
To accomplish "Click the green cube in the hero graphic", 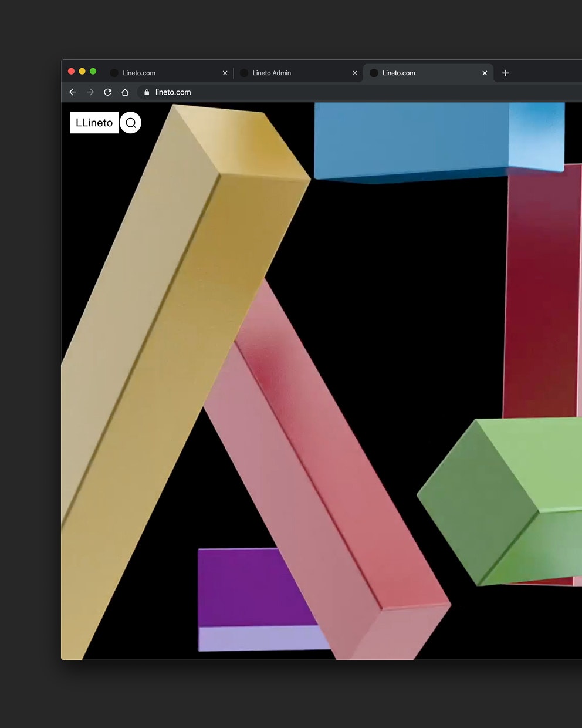I will pyautogui.click(x=505, y=499).
